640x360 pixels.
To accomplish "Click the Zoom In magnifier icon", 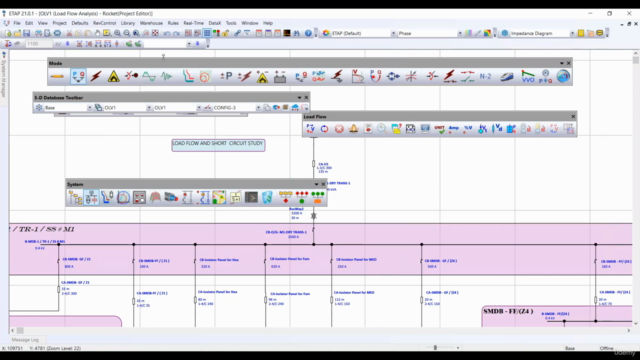I will 118,33.
